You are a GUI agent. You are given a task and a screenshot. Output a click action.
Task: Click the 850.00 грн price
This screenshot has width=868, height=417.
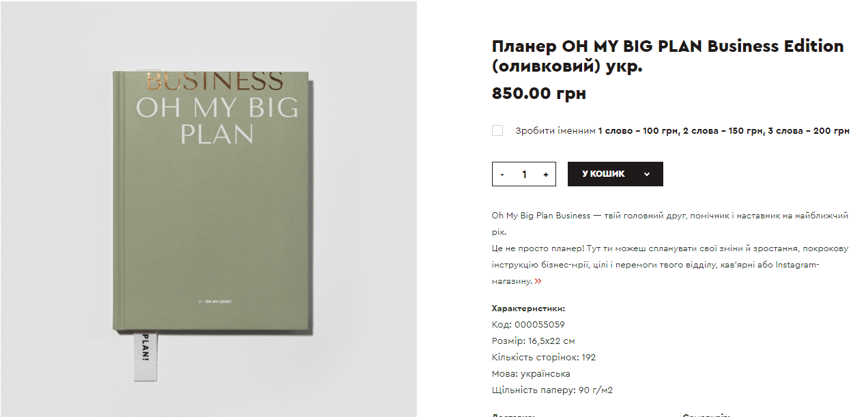tap(538, 94)
